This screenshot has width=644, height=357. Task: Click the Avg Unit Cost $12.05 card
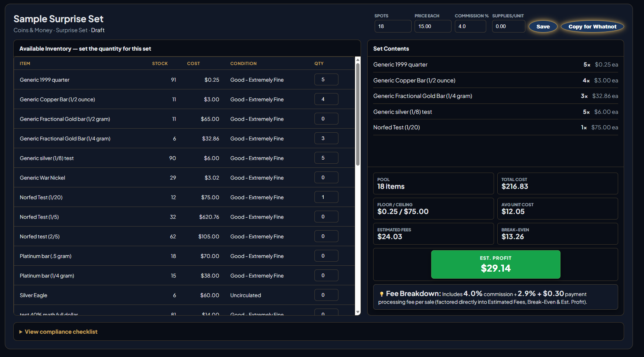point(558,208)
